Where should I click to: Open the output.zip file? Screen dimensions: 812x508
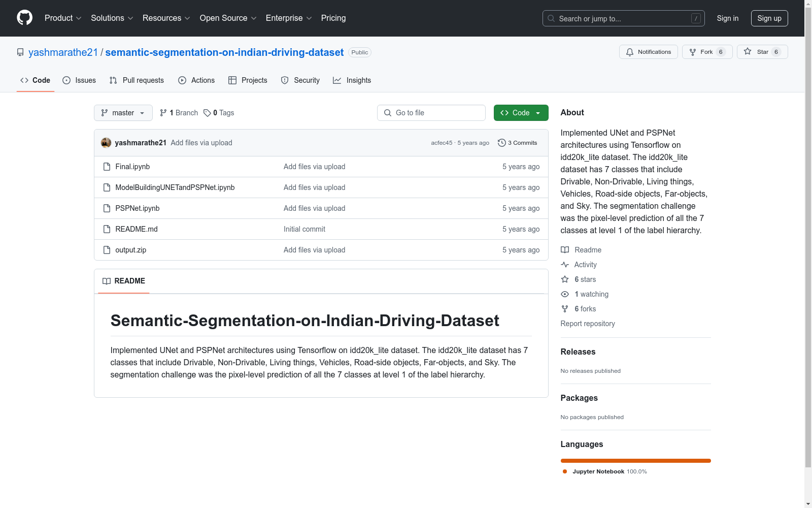[x=131, y=250]
